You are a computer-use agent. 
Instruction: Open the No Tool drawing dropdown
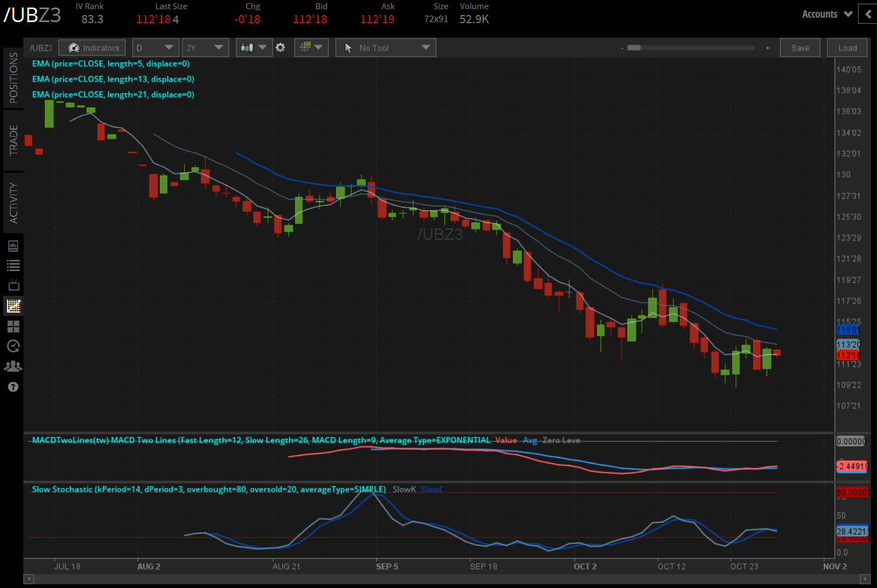pos(386,48)
